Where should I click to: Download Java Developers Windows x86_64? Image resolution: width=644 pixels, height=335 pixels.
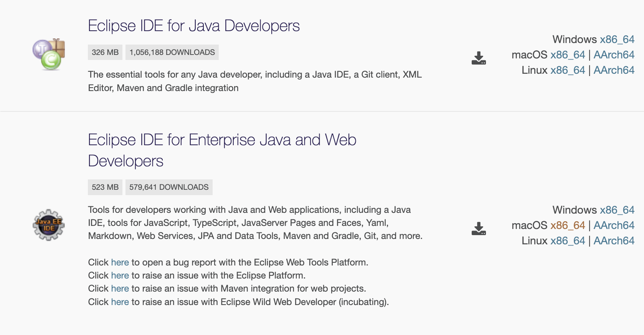(617, 39)
